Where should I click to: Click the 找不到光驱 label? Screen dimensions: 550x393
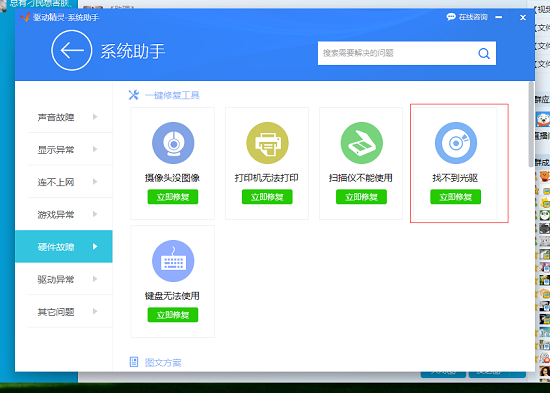455,178
